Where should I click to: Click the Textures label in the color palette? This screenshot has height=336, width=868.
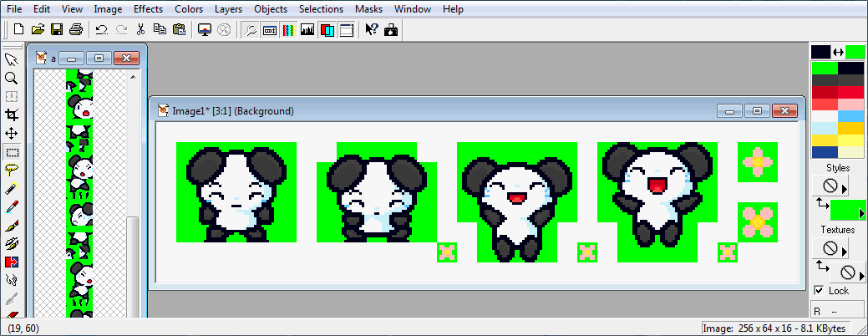[838, 230]
